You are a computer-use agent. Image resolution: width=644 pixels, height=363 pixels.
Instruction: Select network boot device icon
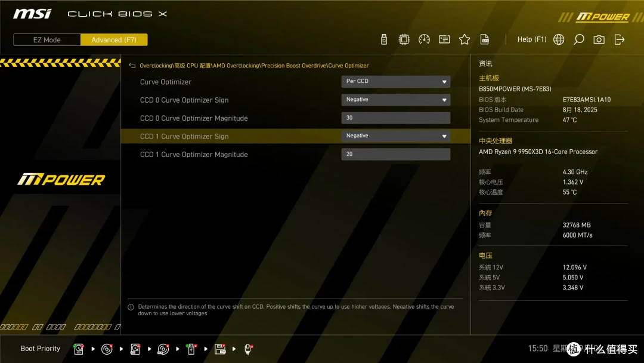click(x=248, y=349)
